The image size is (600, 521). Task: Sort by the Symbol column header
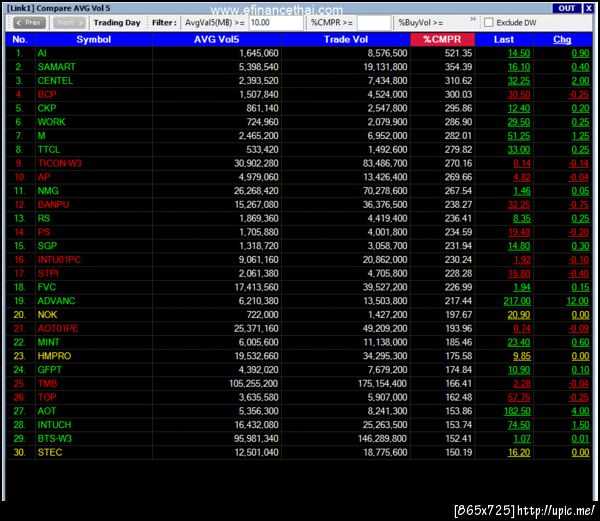pos(94,39)
